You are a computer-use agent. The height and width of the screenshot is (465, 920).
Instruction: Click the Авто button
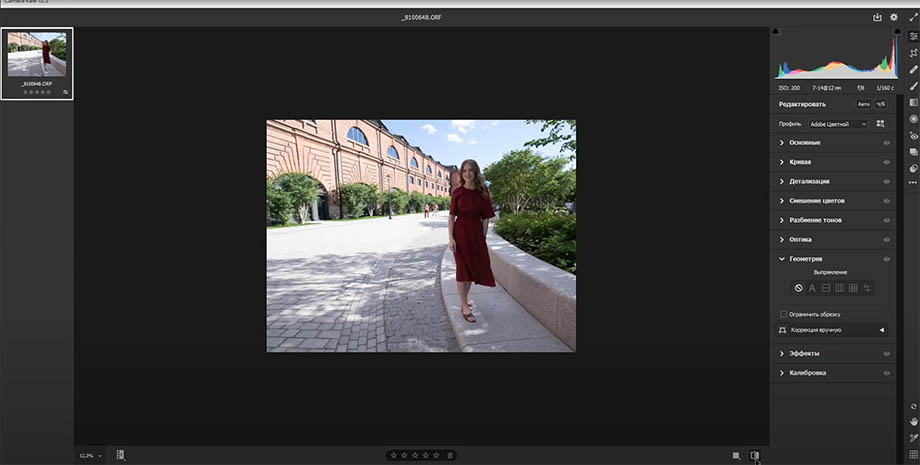click(x=863, y=104)
